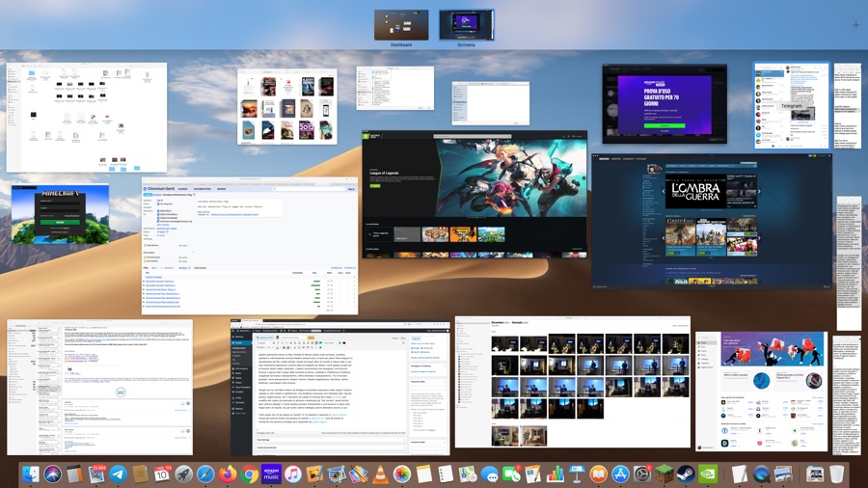Viewport: 868px width, 488px height.
Task: Select the Steam L'Ombra della Guerra window
Action: (x=712, y=220)
